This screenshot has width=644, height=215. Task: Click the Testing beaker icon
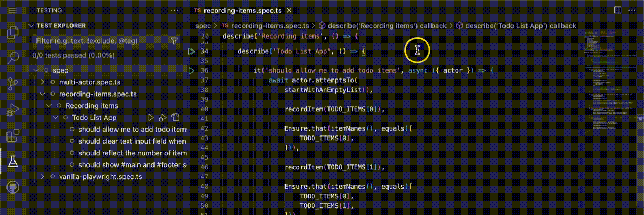coord(12,161)
